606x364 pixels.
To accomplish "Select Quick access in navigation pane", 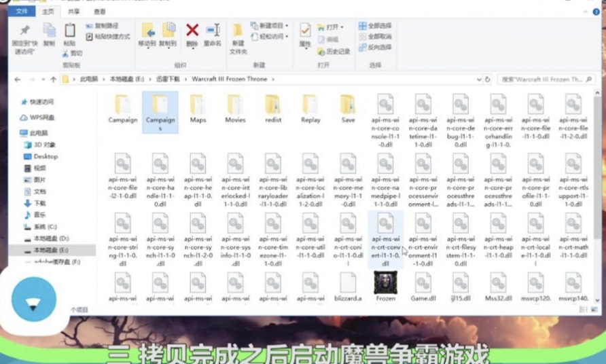I will (37, 102).
